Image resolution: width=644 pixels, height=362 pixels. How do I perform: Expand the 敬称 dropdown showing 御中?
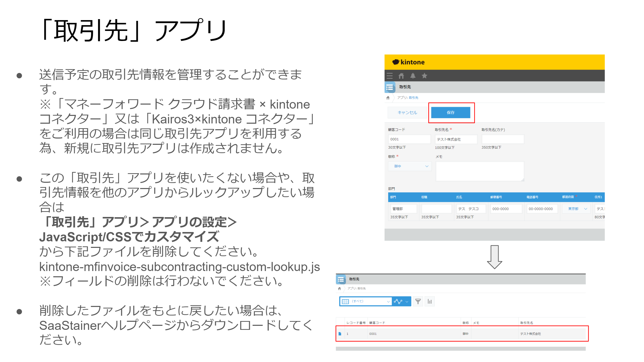[x=410, y=166]
